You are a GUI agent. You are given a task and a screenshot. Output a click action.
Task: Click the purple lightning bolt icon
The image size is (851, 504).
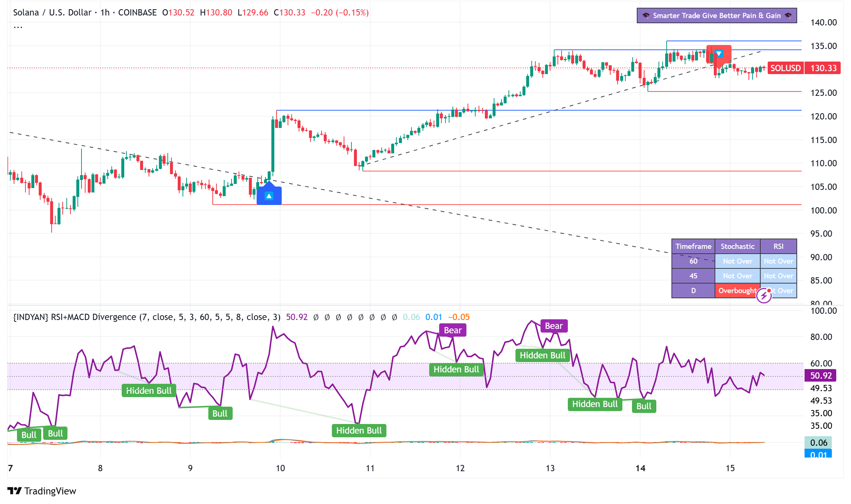coord(764,295)
